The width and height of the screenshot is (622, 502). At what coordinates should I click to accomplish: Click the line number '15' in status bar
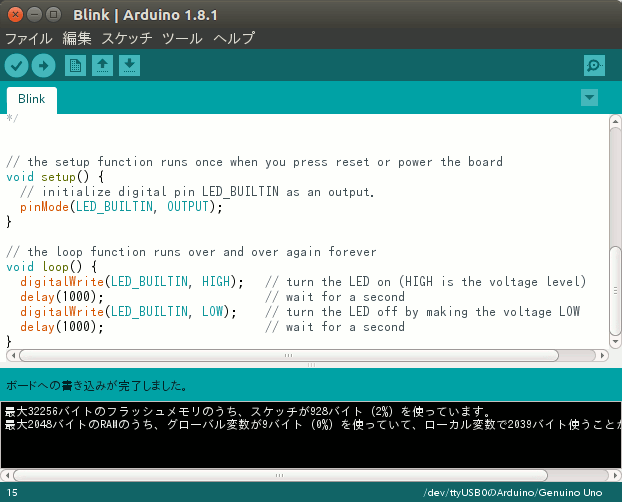(x=12, y=492)
